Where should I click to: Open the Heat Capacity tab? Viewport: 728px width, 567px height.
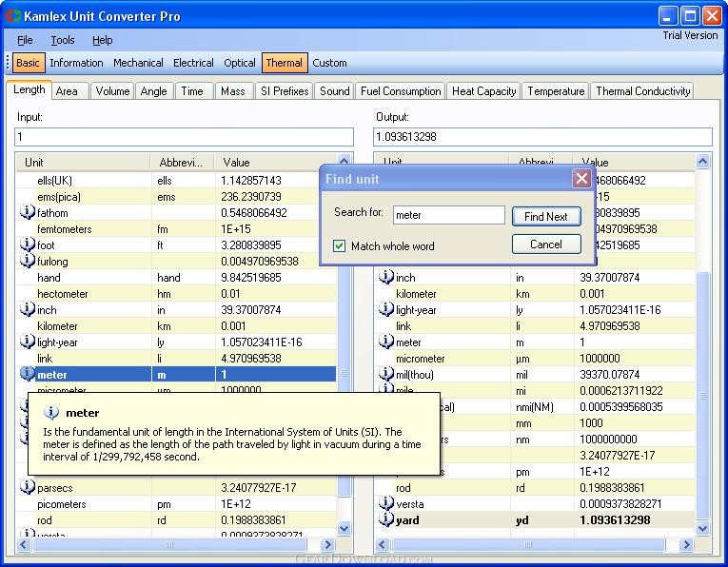484,91
